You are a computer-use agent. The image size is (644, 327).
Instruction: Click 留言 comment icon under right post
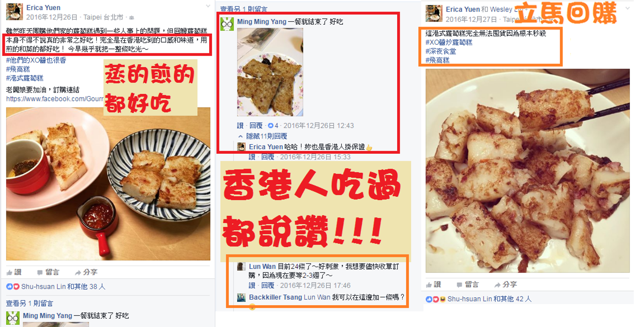pos(468,284)
